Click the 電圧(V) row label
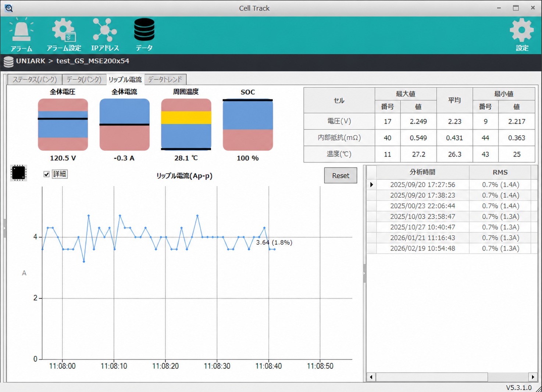 (x=339, y=121)
